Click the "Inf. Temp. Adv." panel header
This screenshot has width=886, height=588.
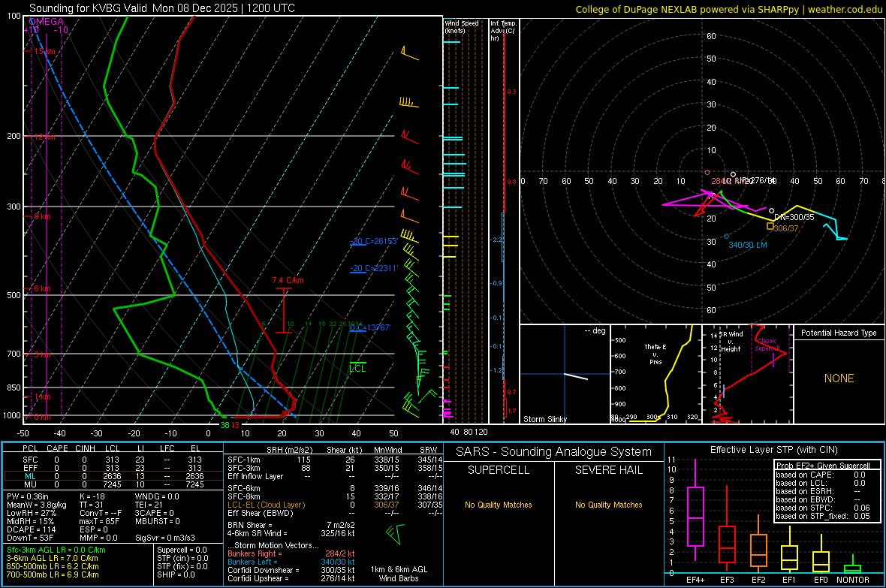(503, 31)
